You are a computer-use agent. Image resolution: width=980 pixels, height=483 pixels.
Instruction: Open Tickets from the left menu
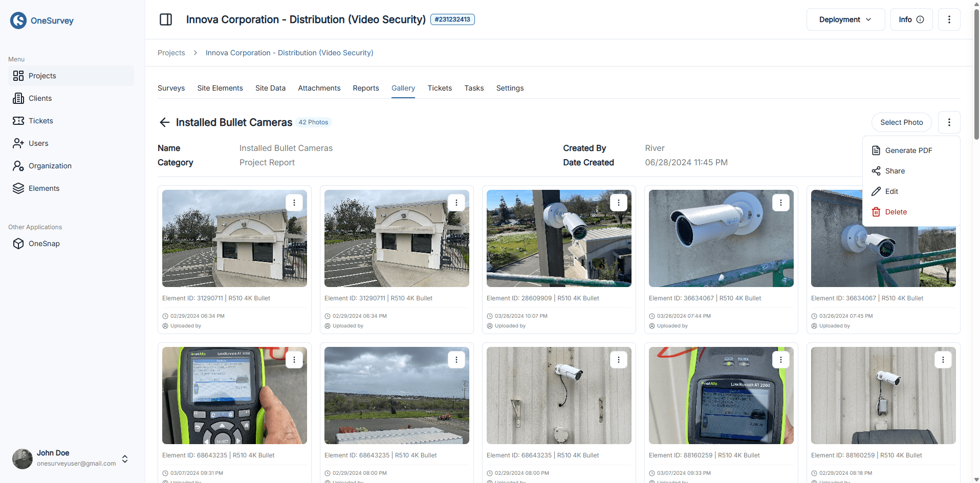(x=18, y=120)
